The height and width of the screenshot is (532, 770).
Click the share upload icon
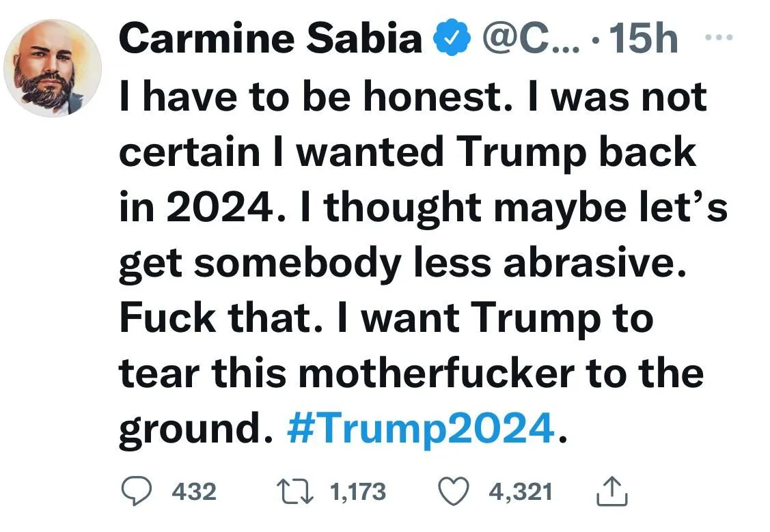click(611, 492)
